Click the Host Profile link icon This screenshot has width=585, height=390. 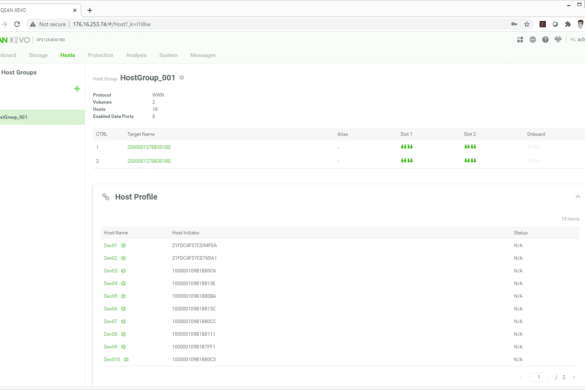(106, 197)
